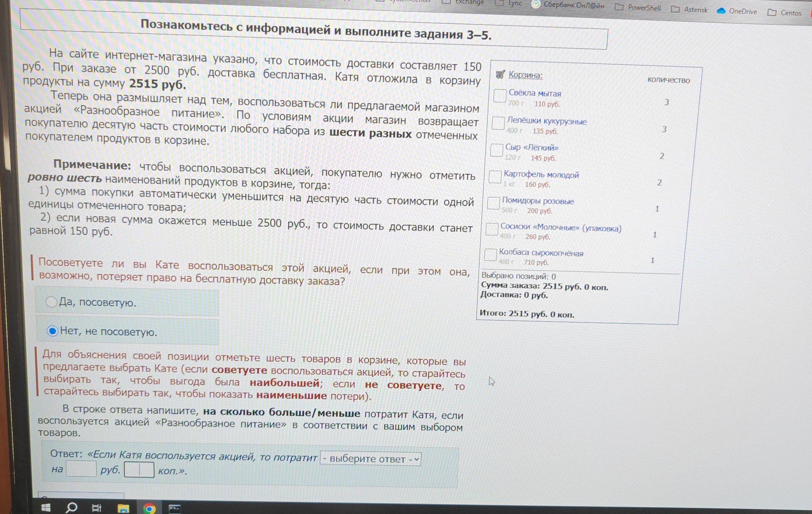Open the Windows Start menu
This screenshot has width=812, height=514.
[46, 508]
